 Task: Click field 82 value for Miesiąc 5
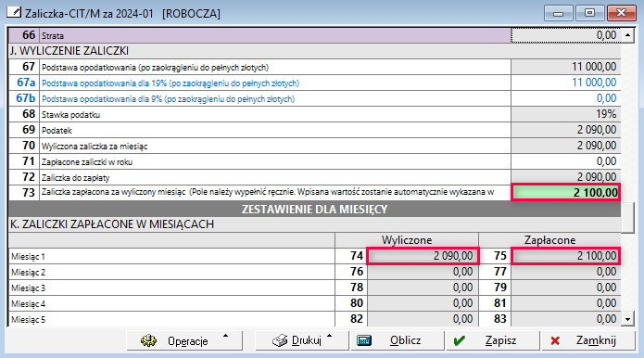423,319
